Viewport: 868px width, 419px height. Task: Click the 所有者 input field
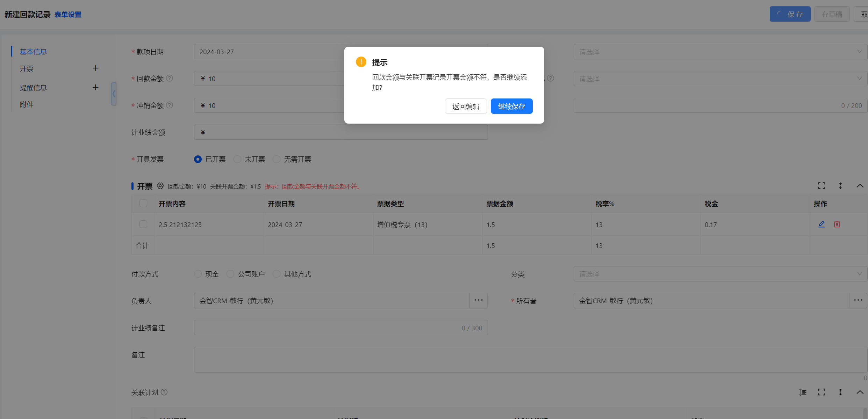[x=711, y=301]
